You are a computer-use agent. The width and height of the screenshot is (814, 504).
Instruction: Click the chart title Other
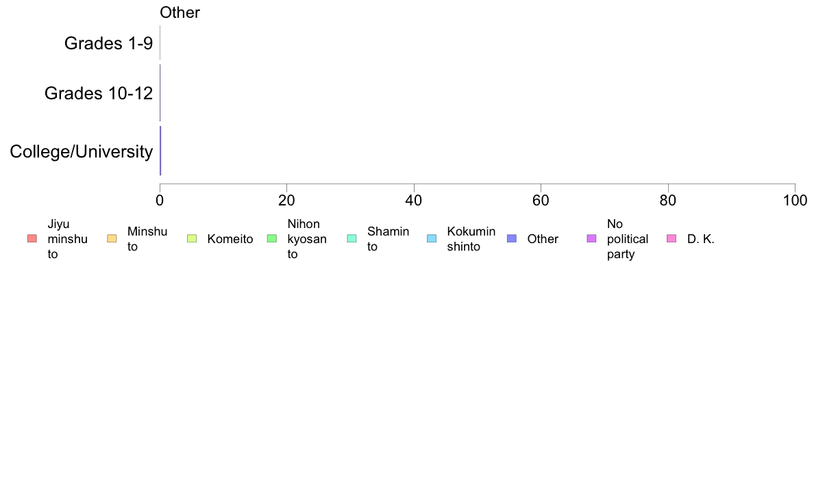[180, 12]
